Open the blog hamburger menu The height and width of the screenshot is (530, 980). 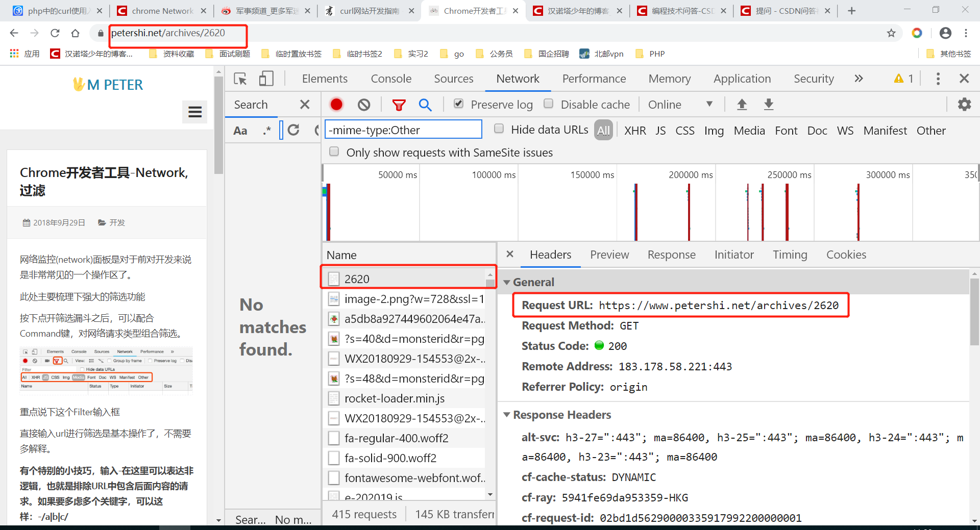click(x=195, y=112)
